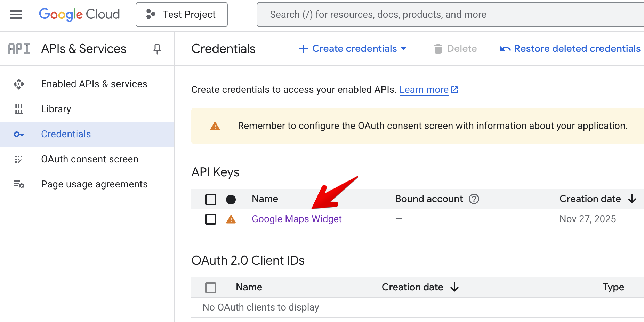Click the Delete trash button
The height and width of the screenshot is (322, 644).
[455, 49]
